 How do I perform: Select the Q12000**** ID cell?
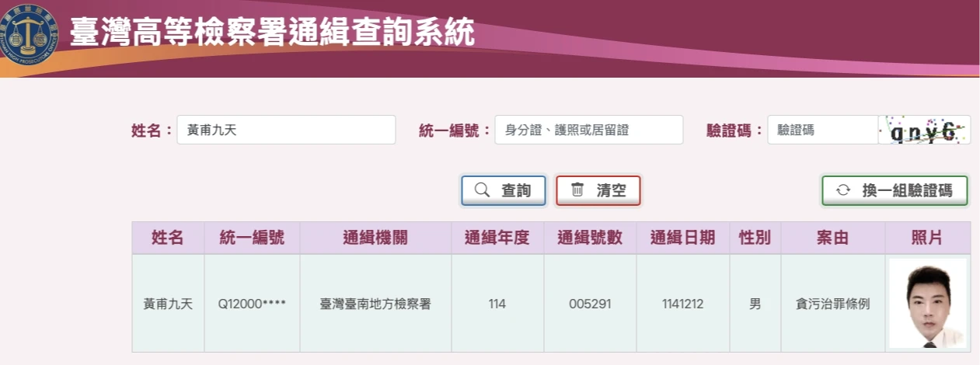click(x=252, y=304)
